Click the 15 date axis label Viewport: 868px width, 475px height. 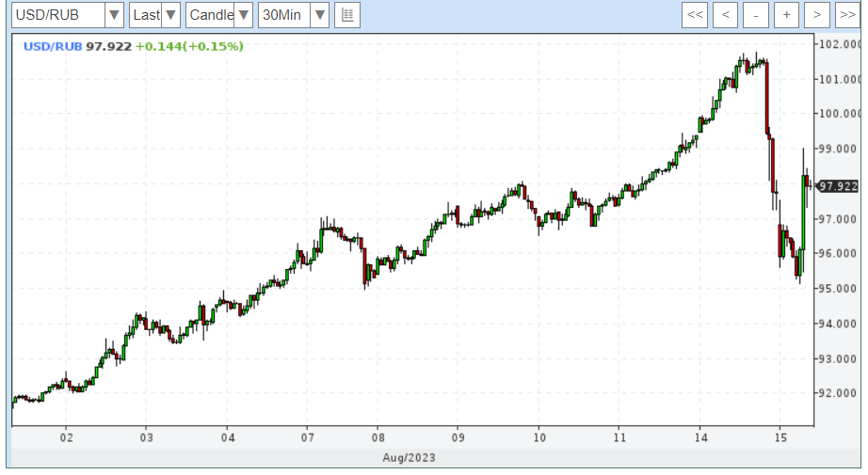(780, 438)
